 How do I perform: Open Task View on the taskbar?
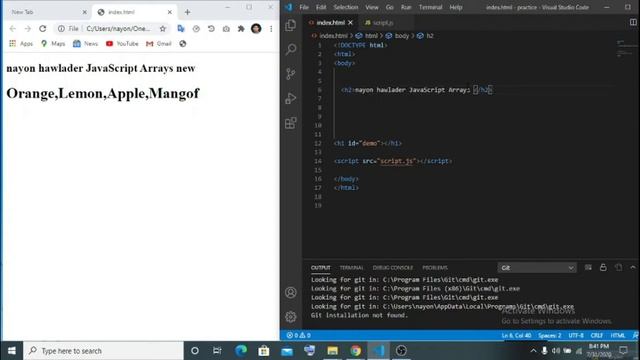tap(217, 351)
